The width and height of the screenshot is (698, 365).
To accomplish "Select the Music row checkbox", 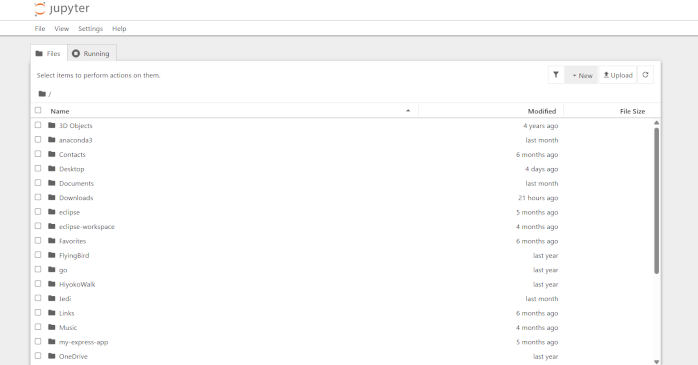I will 38,327.
